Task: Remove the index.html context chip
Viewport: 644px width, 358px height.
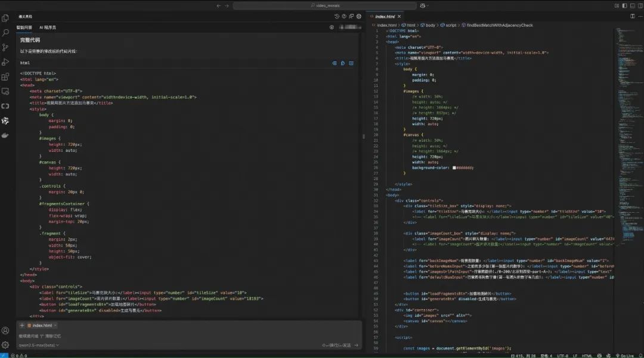Action: coord(55,326)
